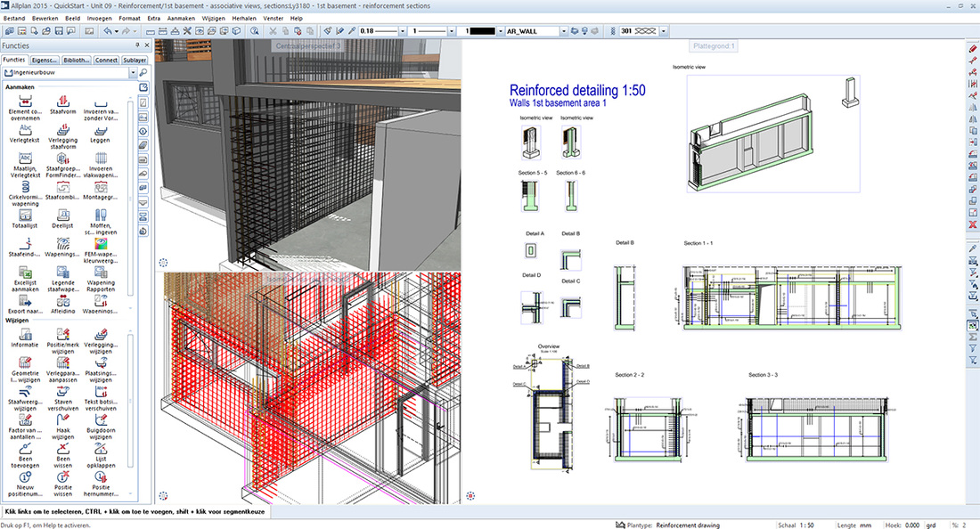
Task: Select Positie wissen tool
Action: [62, 483]
